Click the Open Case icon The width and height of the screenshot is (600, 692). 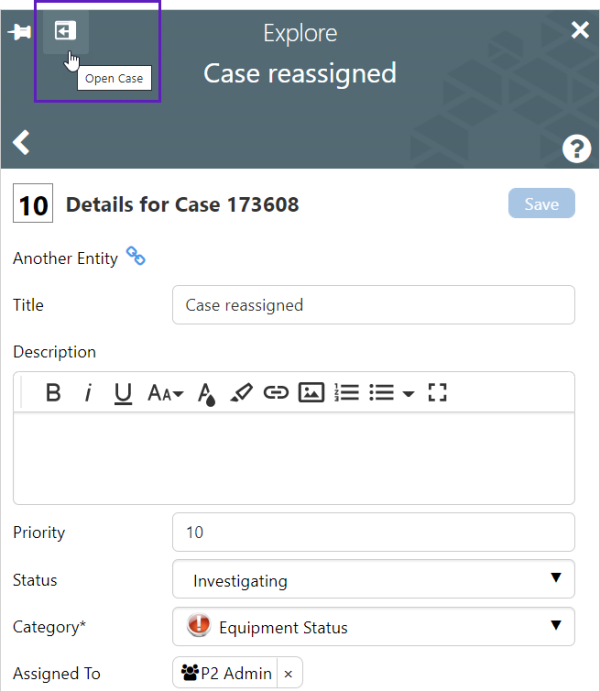click(x=65, y=32)
